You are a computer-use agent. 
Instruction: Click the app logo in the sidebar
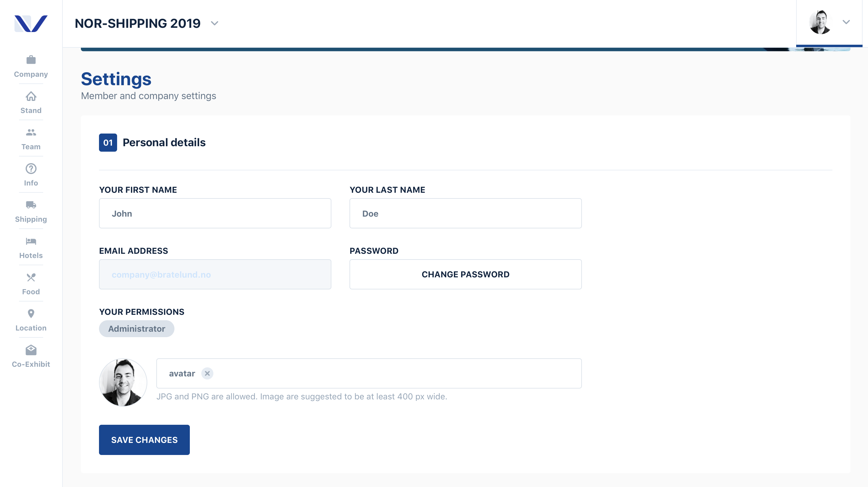pyautogui.click(x=31, y=24)
